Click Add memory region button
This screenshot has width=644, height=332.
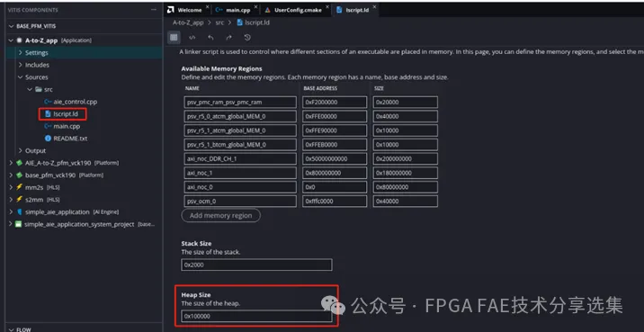point(221,215)
